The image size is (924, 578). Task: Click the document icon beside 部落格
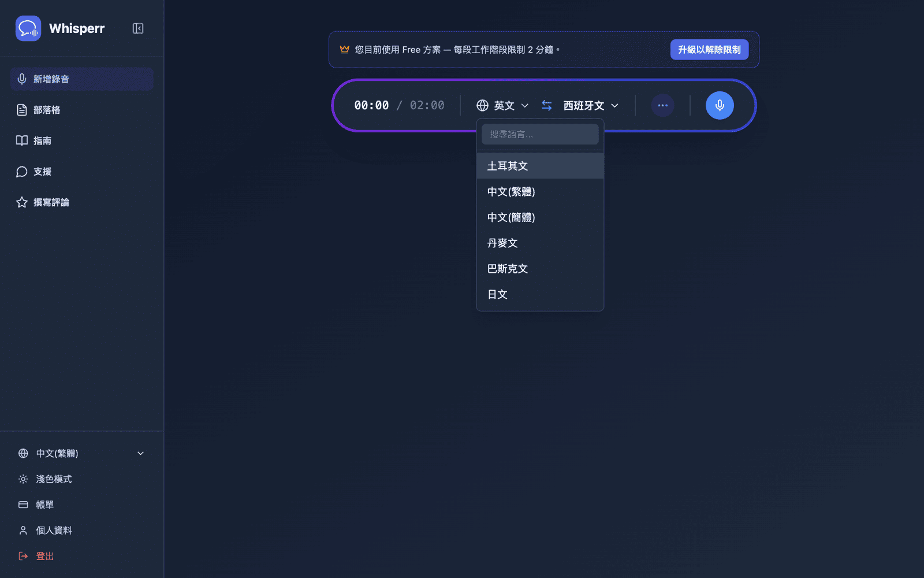(x=22, y=110)
